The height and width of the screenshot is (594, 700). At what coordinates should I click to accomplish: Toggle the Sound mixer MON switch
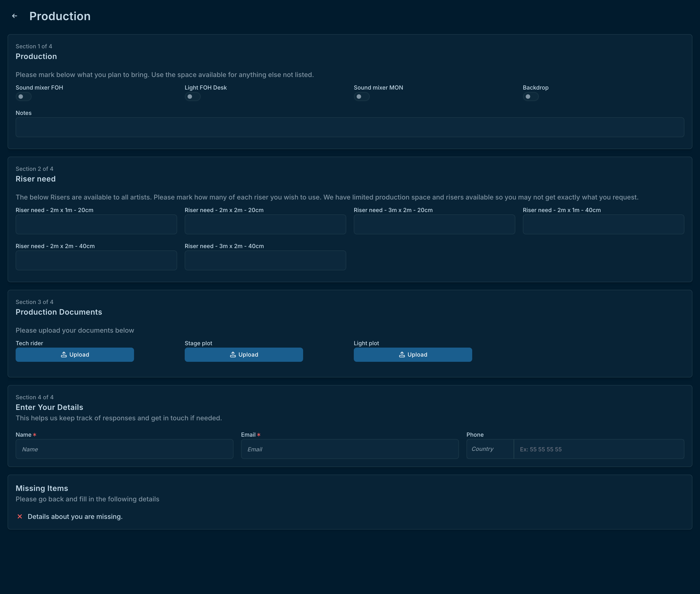pyautogui.click(x=361, y=97)
